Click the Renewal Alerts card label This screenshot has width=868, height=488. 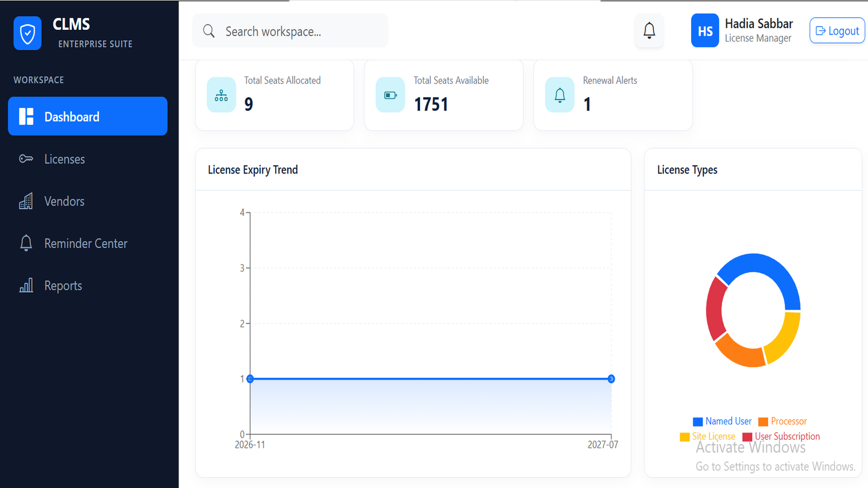click(610, 80)
